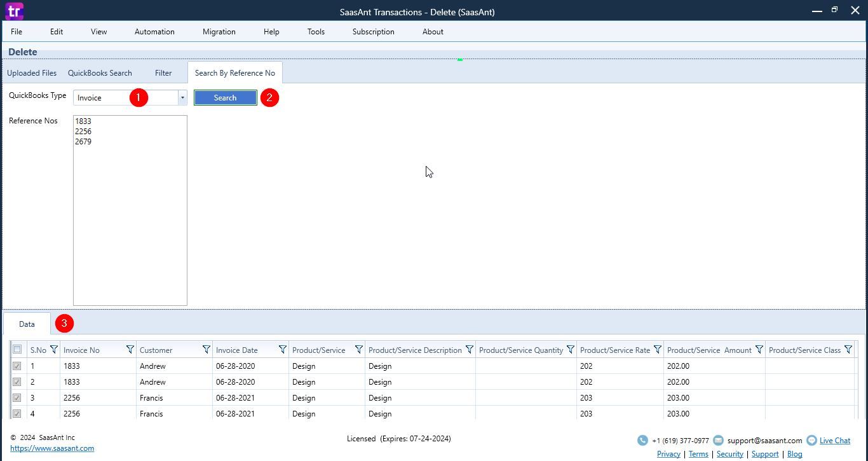
Task: Switch to the Uploaded Files tab
Action: point(32,73)
